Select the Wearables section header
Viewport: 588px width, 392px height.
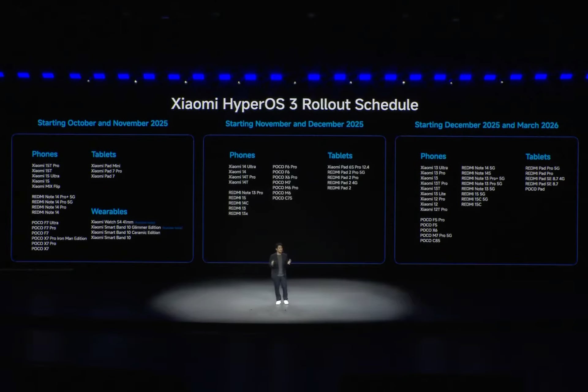pos(109,211)
